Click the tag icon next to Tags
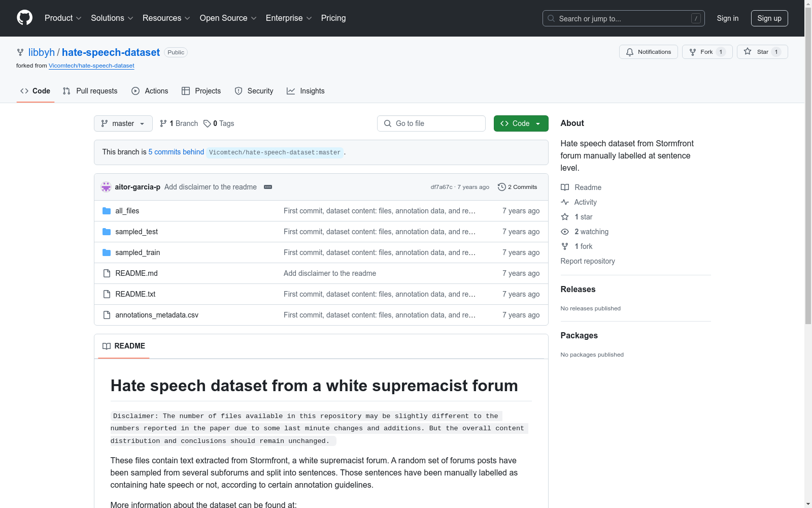This screenshot has width=812, height=508. click(207, 123)
